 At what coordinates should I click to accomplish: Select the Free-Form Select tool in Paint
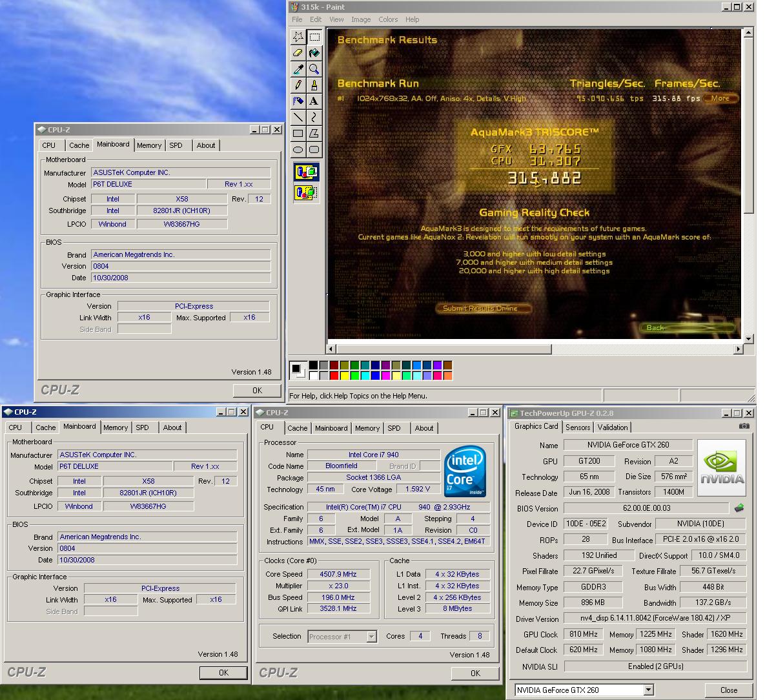[x=298, y=37]
